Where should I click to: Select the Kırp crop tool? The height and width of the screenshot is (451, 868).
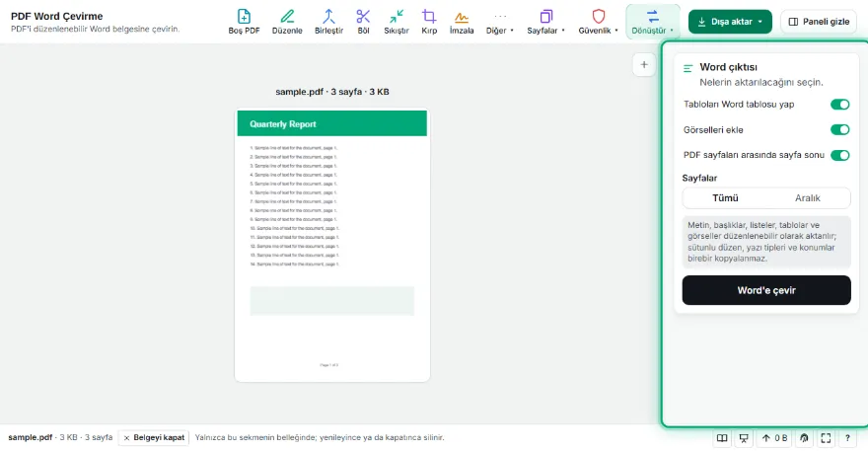pos(429,22)
